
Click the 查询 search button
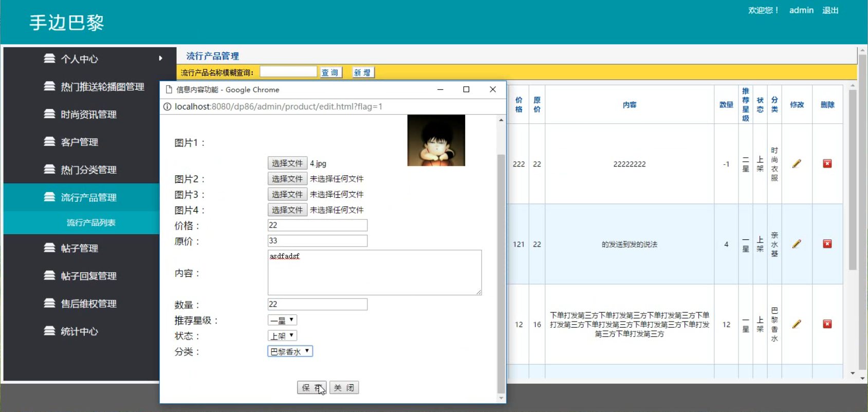click(x=330, y=72)
